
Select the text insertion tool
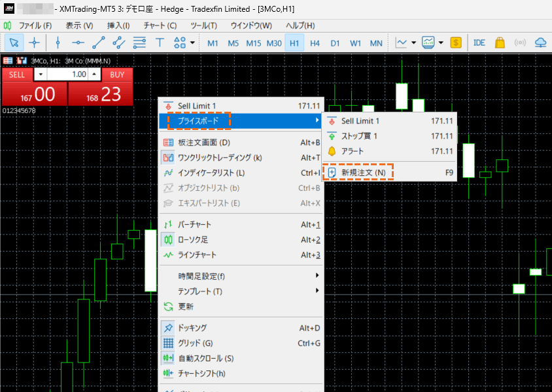[x=159, y=42]
